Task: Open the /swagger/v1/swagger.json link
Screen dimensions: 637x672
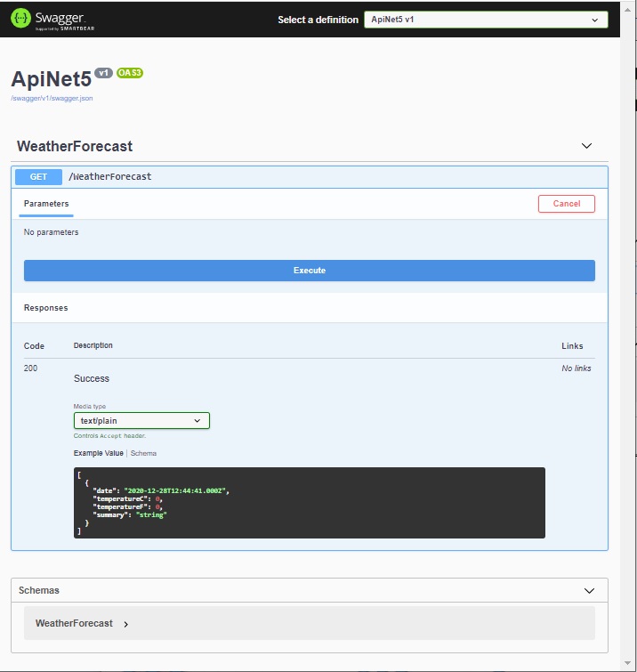Action: pyautogui.click(x=52, y=98)
